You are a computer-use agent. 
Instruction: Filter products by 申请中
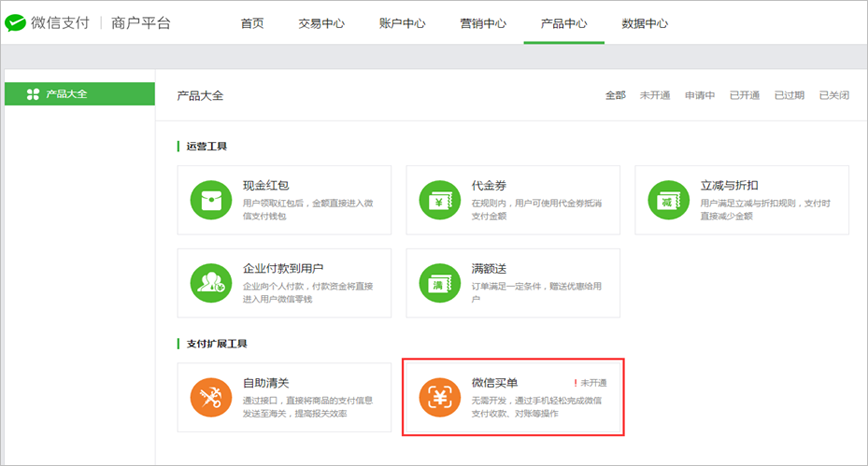pos(700,95)
